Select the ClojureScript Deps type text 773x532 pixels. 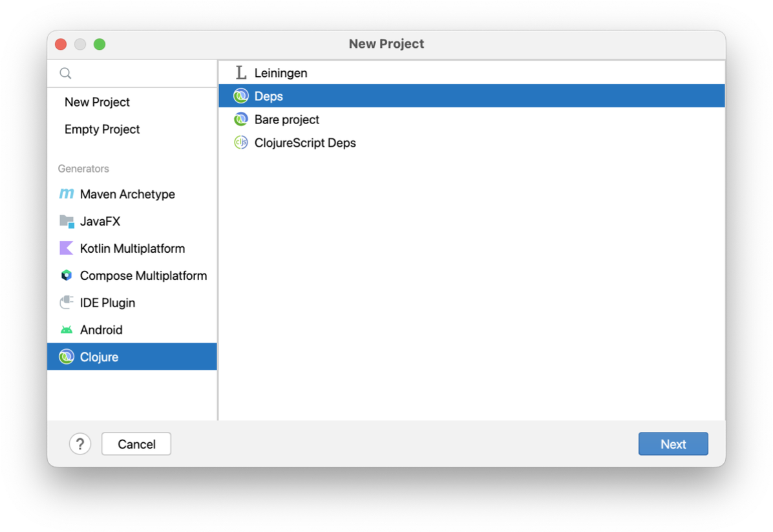pos(304,143)
